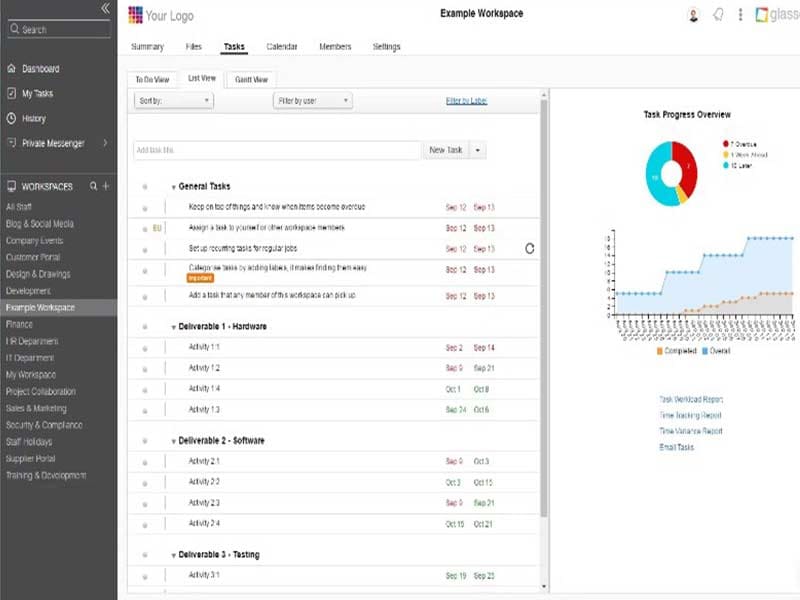Image resolution: width=800 pixels, height=600 pixels.
Task: Open the Dashboard via its home icon
Action: [x=11, y=69]
